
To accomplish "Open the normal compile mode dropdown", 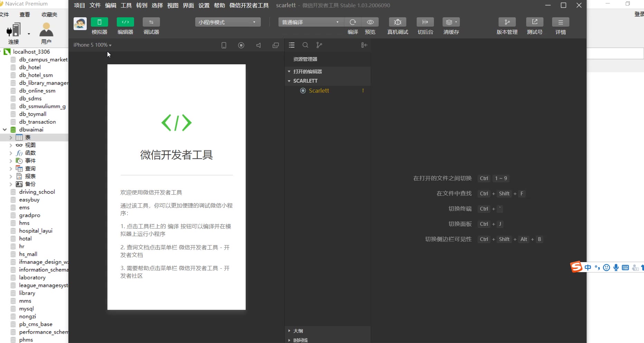I will pos(311,22).
